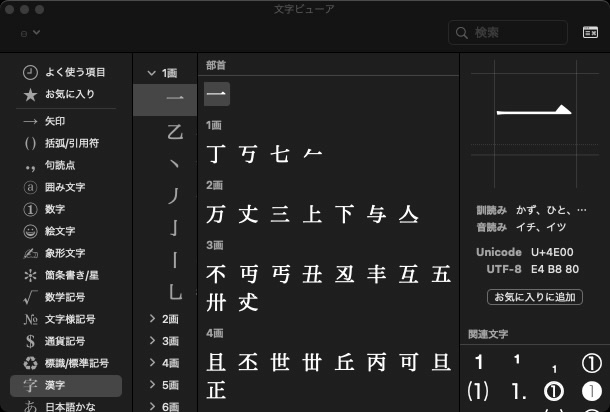Pick the 万 character
This screenshot has width=610, height=412.
tap(216, 214)
